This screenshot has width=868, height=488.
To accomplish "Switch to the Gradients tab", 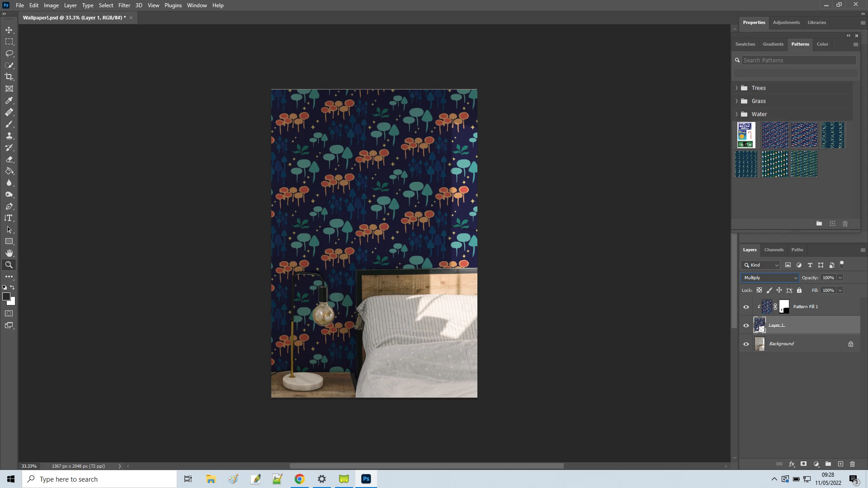I will 773,44.
